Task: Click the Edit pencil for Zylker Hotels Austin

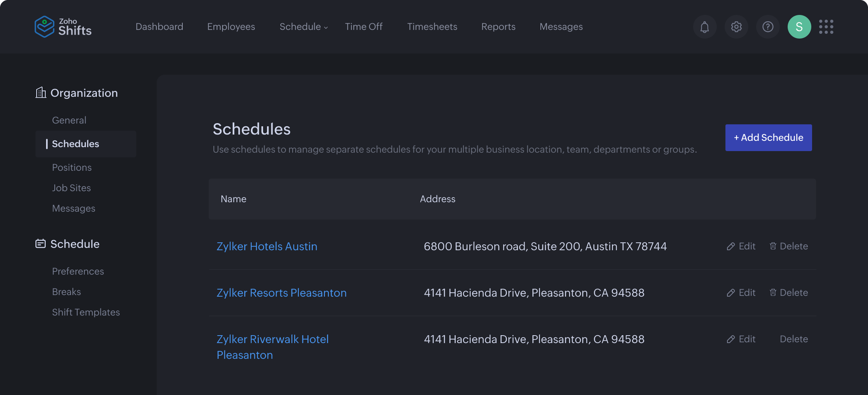Action: tap(741, 246)
